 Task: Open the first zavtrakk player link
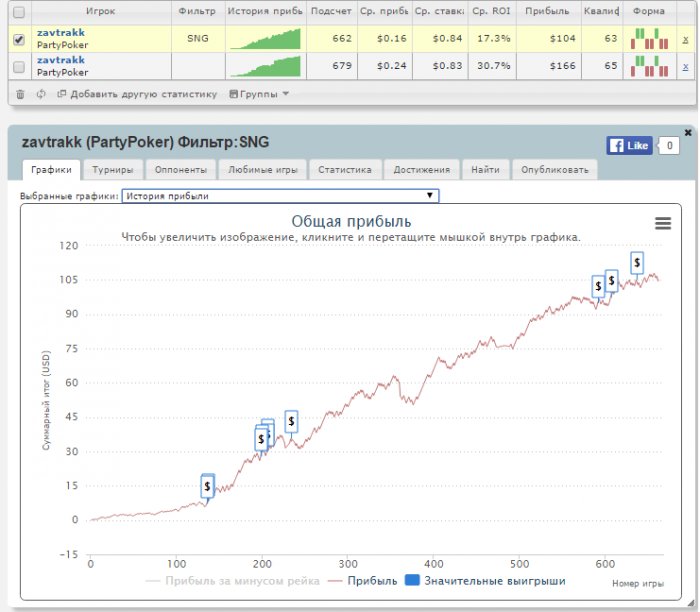coord(61,33)
